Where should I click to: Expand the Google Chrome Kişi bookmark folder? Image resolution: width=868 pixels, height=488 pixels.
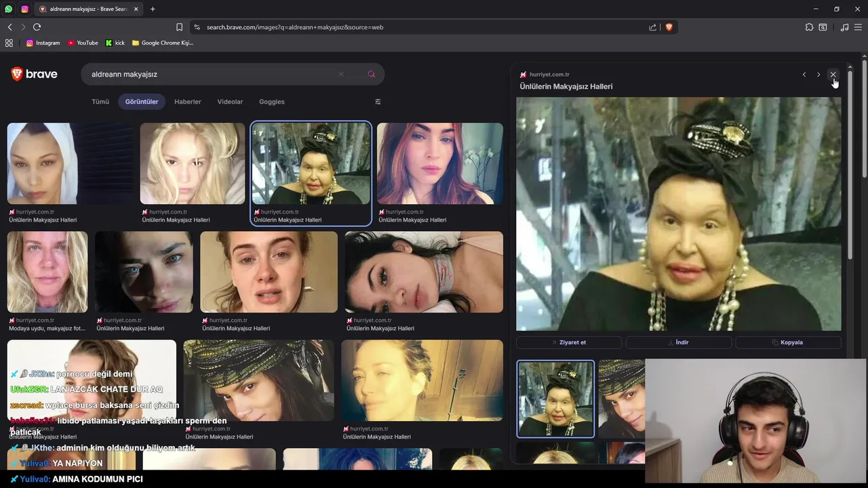pyautogui.click(x=163, y=43)
